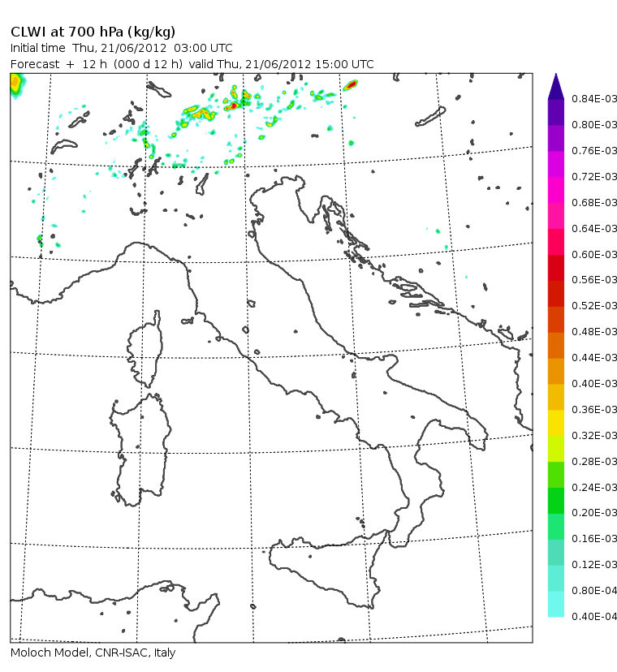617x672 pixels.
Task: Click the 0.36E-03 legend label
Action: pos(594,410)
